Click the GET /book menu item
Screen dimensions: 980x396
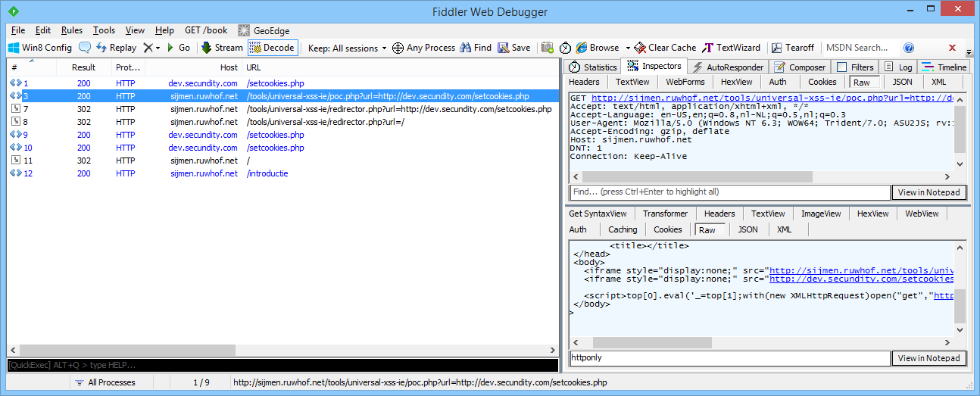click(x=206, y=30)
